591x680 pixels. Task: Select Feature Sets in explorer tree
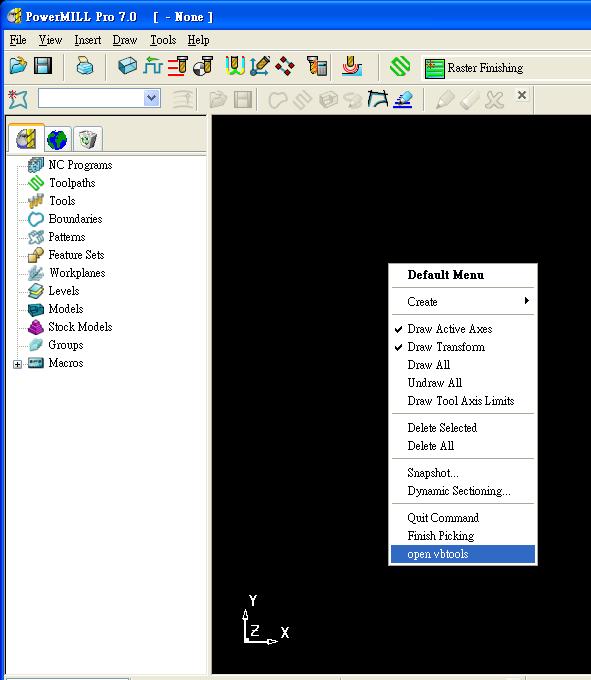(76, 255)
